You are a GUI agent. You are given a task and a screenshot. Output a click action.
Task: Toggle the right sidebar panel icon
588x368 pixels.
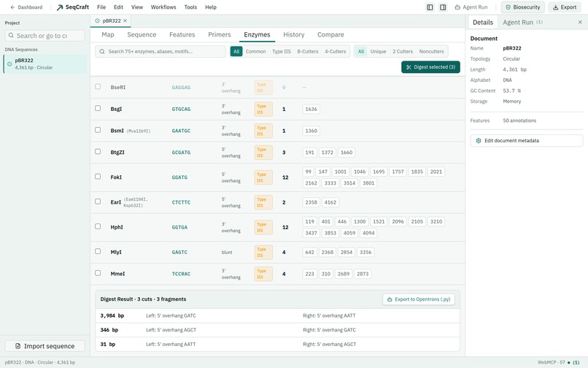443,7
